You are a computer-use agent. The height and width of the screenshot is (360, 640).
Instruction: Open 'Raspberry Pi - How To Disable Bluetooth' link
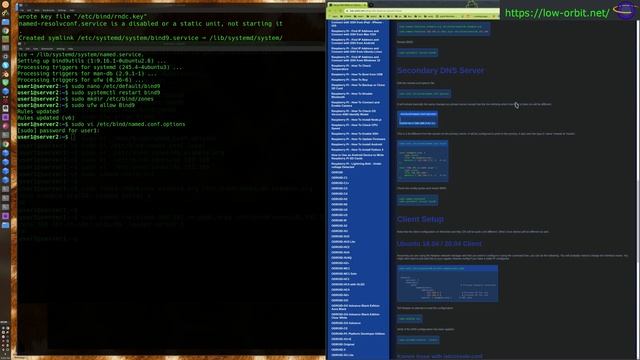(352, 95)
